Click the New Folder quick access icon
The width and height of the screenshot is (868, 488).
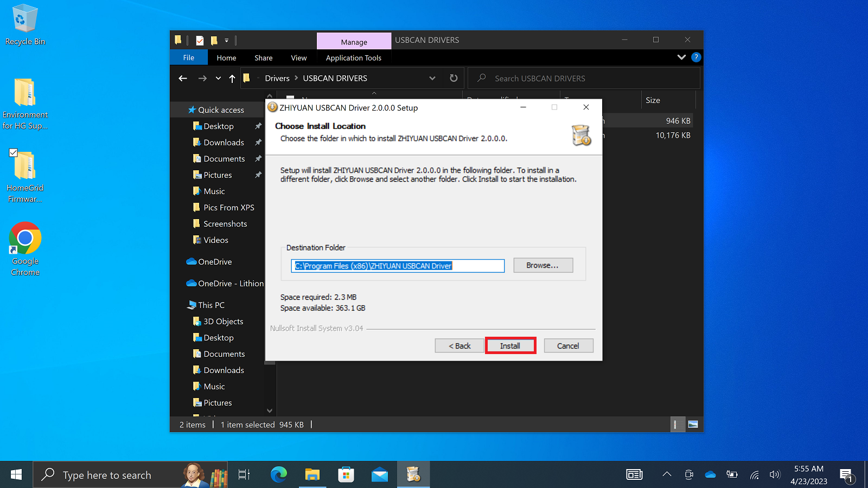214,40
